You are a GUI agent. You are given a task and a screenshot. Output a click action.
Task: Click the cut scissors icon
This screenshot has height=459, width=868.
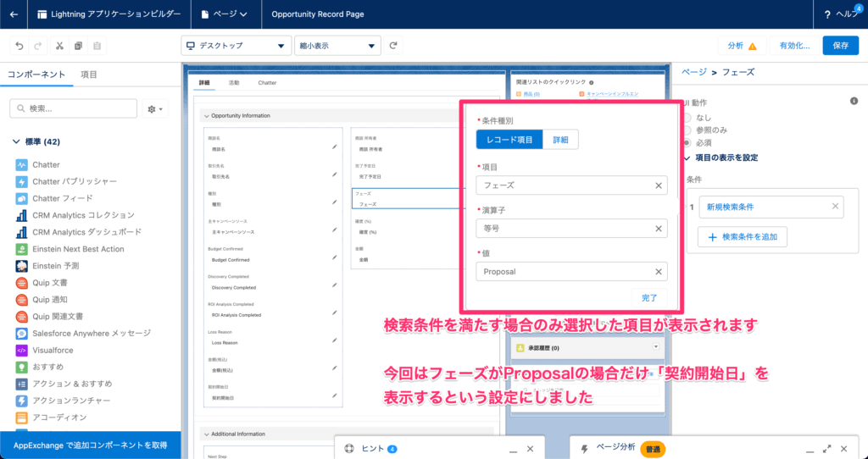[x=59, y=46]
